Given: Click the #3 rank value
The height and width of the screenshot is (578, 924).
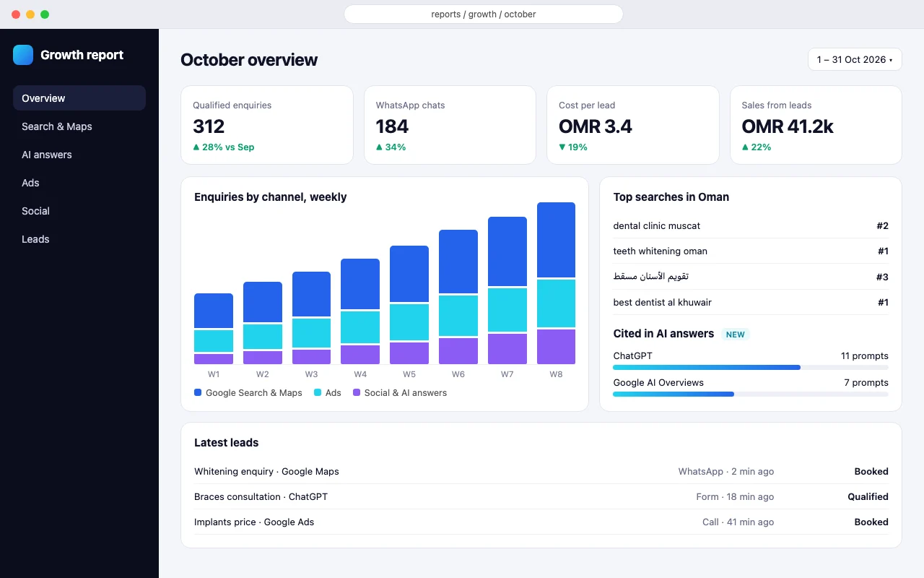Looking at the screenshot, I should (x=882, y=277).
